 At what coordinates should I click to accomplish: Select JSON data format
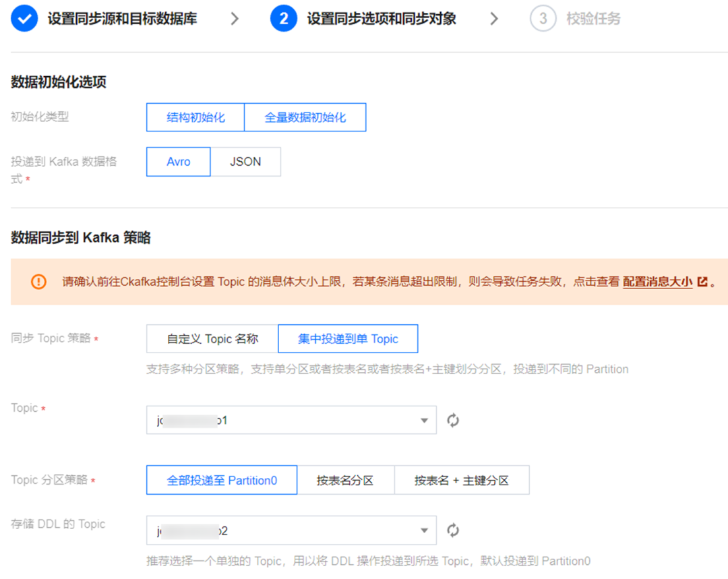245,162
